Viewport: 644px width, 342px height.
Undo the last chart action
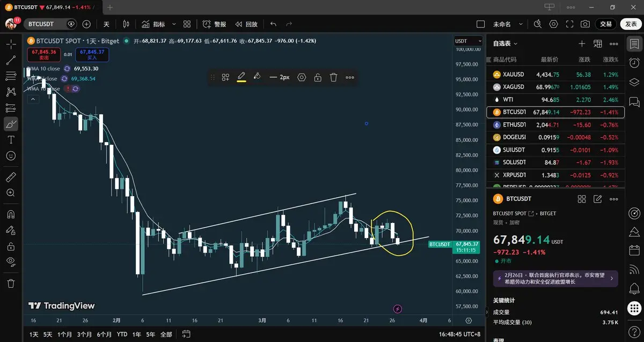274,24
